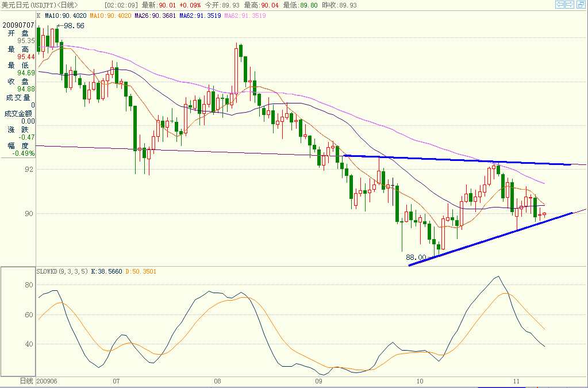Screen dimensions: 588x388
Task: Click the 日线 period label at bottom left
Action: 26,381
